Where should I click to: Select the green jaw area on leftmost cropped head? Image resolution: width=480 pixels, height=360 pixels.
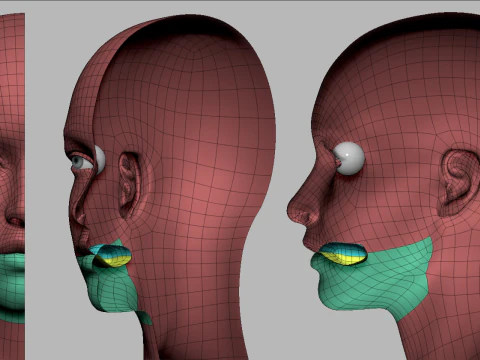[12, 288]
